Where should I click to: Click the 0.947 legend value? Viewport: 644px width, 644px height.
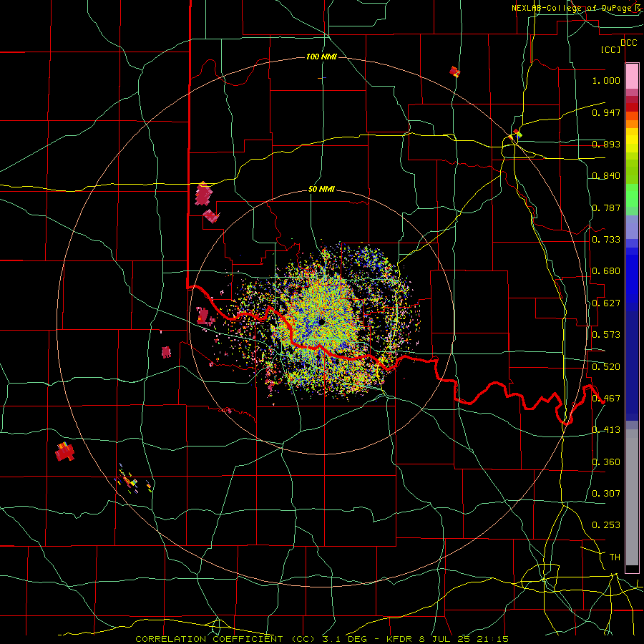pos(606,112)
